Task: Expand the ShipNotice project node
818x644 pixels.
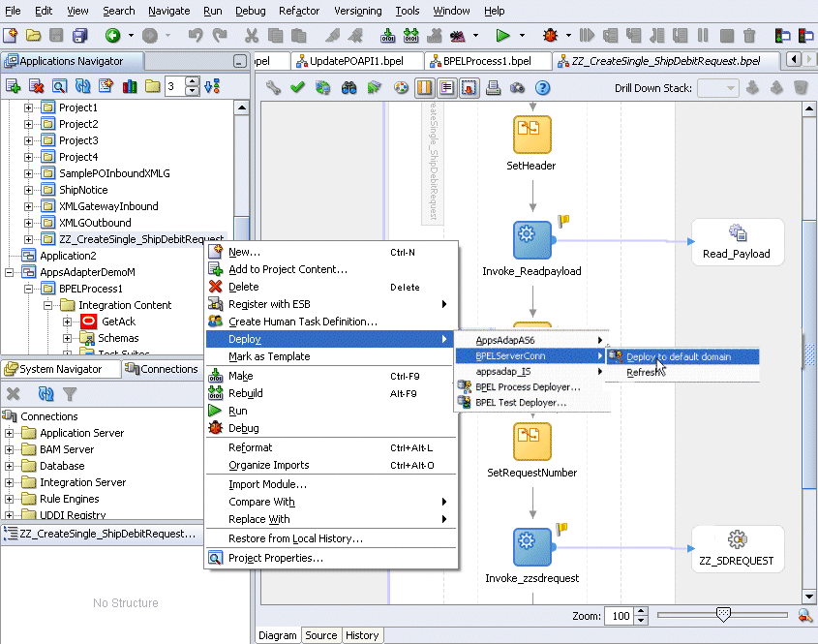Action: pyautogui.click(x=28, y=190)
